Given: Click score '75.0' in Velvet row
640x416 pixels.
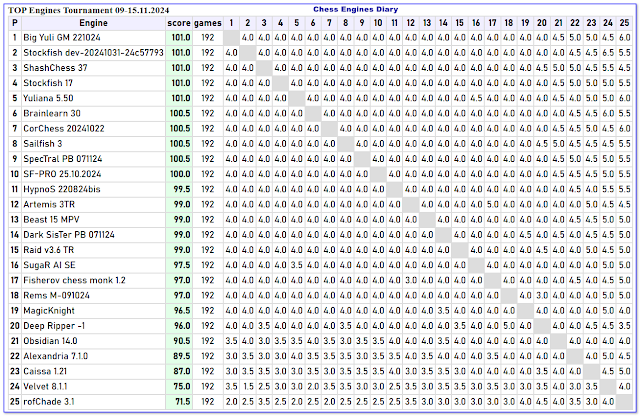Looking at the screenshot, I should point(182,386).
